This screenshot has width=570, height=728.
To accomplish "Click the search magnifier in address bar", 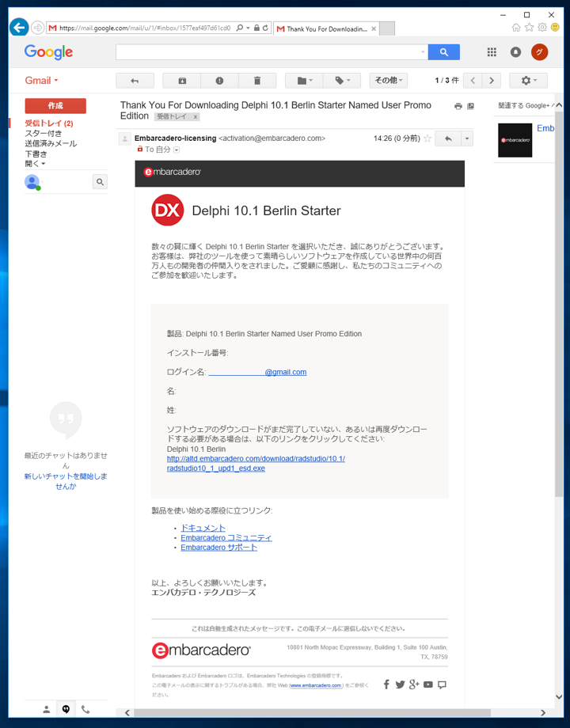I will (240, 28).
